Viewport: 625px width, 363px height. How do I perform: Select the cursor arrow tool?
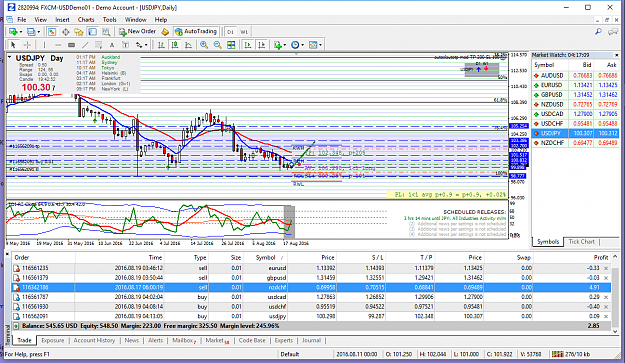pos(13,45)
